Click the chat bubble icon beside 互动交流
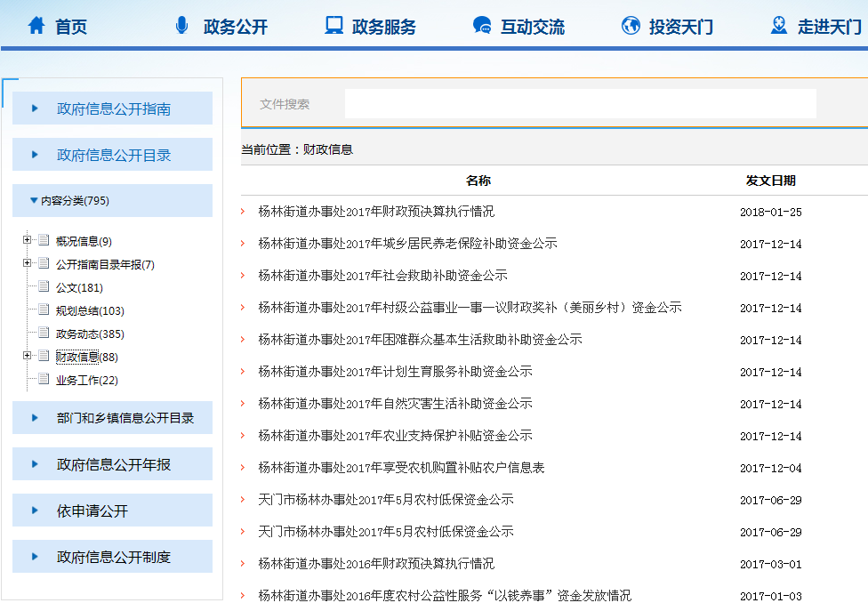868x611 pixels. click(x=482, y=26)
